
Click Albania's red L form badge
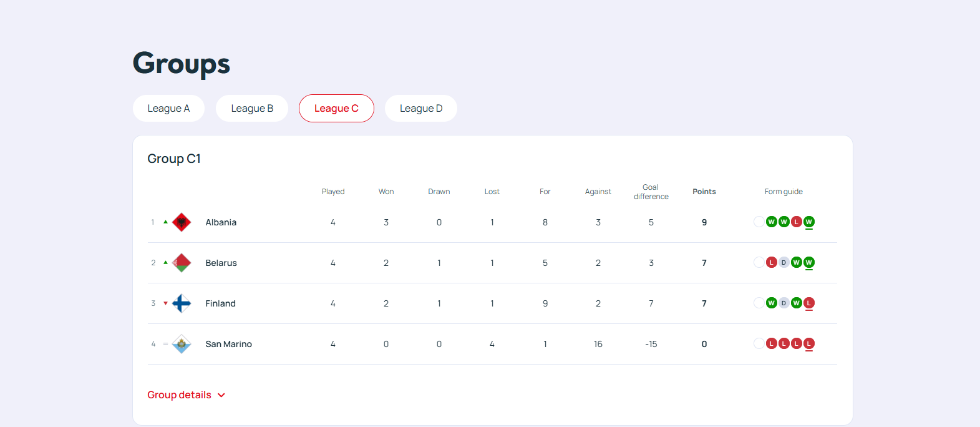pos(797,222)
